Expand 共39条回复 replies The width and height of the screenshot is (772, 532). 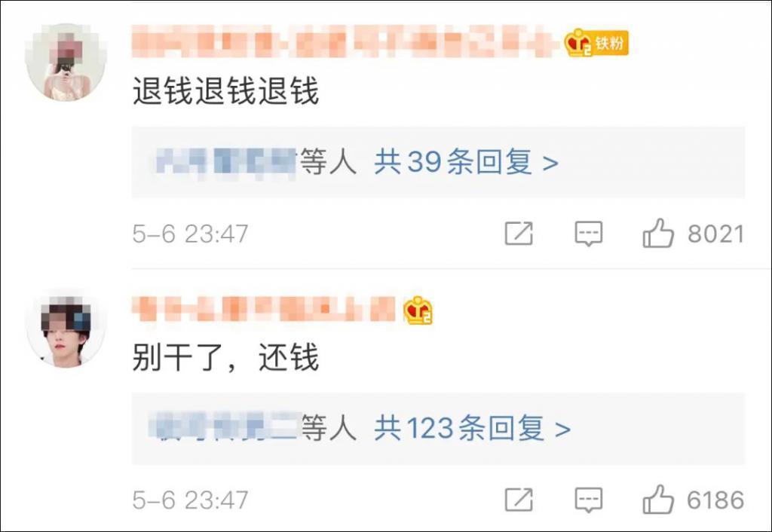466,161
